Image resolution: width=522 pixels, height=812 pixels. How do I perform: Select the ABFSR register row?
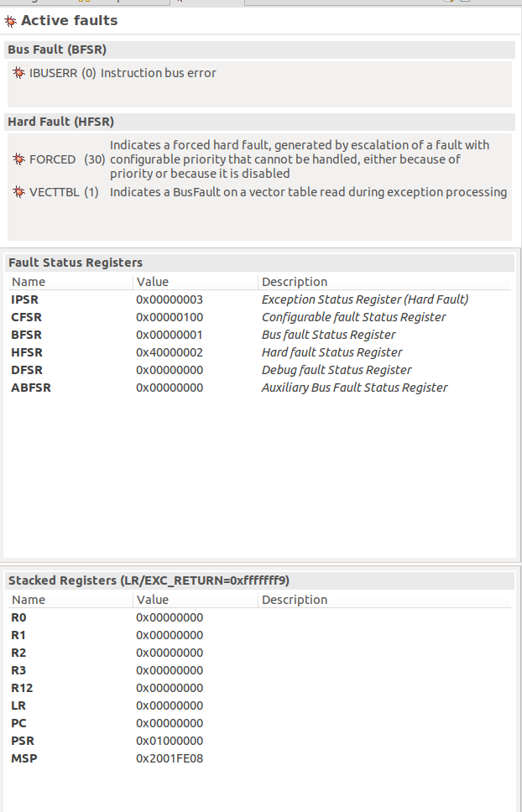[31, 388]
